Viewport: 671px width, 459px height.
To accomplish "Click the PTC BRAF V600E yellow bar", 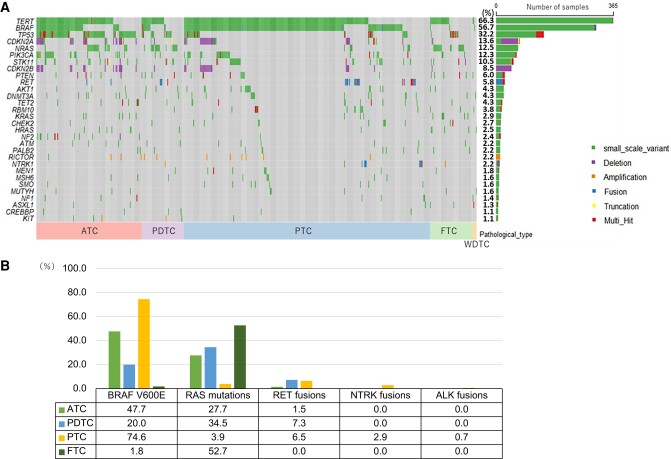I will point(144,344).
